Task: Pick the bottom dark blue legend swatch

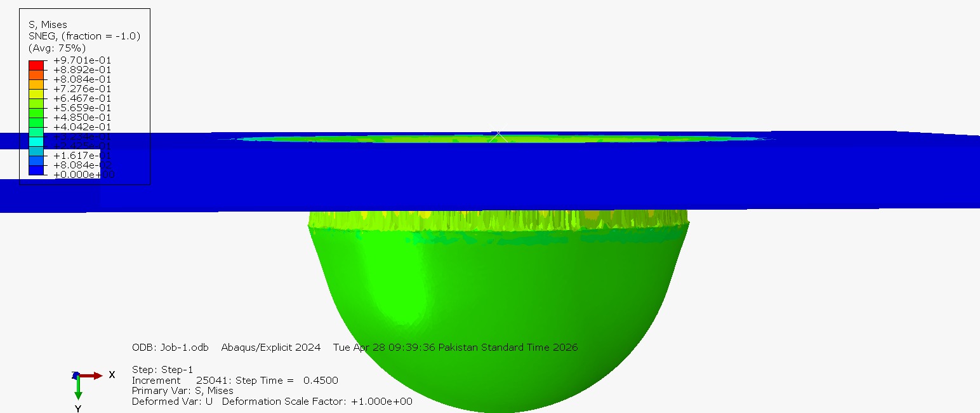Action: click(36, 170)
